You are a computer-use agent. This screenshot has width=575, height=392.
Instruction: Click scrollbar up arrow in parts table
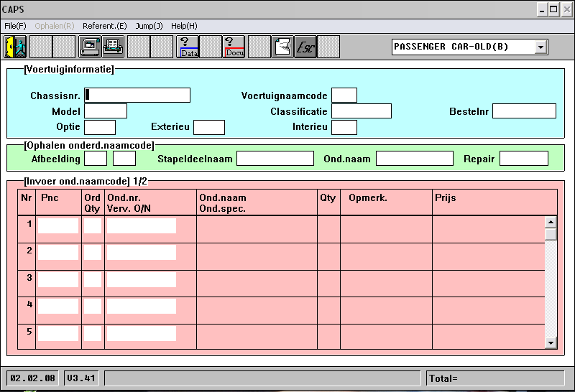[551, 222]
